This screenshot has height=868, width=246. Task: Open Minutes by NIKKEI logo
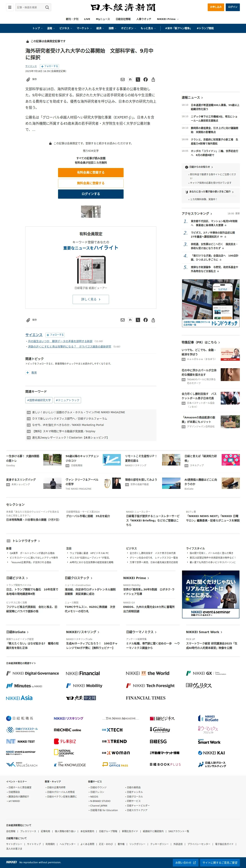tap(24, 686)
